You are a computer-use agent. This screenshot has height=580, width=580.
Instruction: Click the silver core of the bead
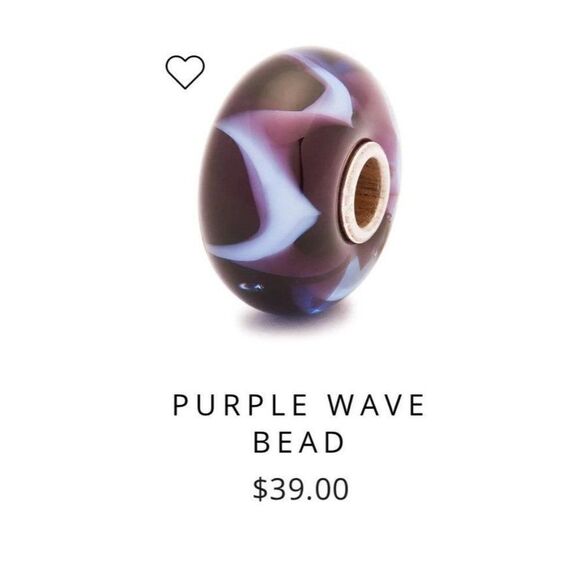pos(365,192)
